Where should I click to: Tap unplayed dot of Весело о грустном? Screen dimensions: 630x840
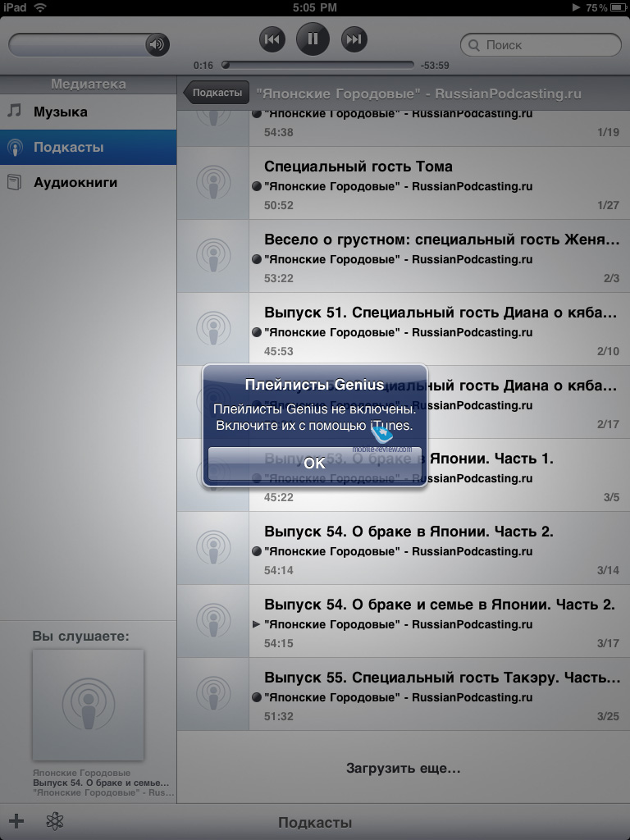point(257,258)
